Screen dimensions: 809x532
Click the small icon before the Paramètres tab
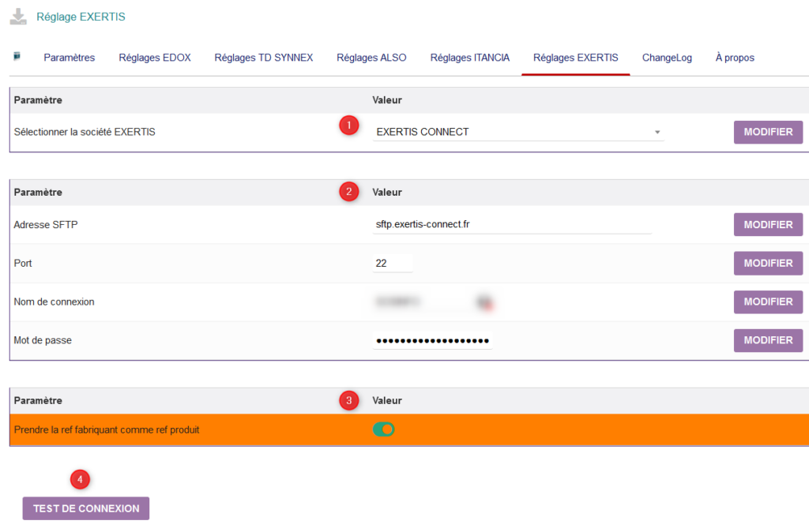(17, 56)
